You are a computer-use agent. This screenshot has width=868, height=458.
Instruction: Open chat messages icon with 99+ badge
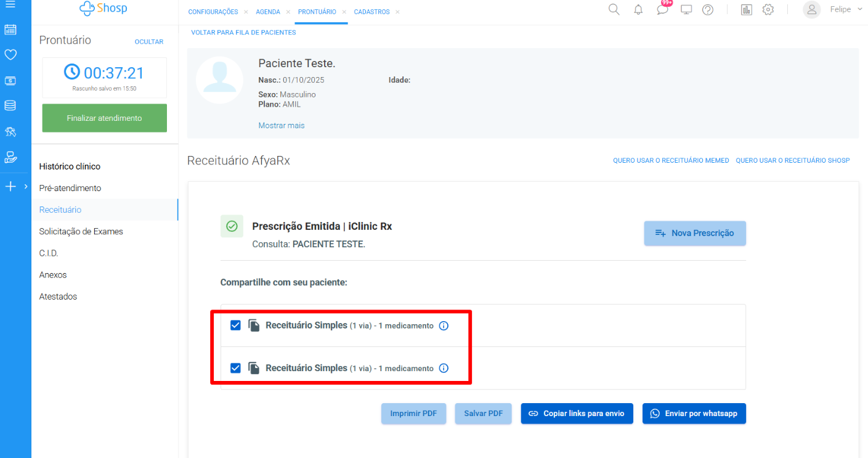662,9
